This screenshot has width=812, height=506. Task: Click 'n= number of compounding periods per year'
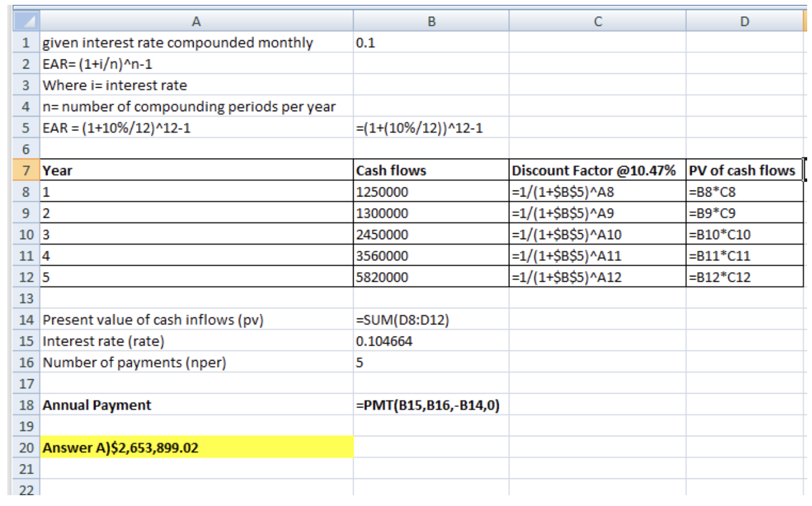(196, 107)
